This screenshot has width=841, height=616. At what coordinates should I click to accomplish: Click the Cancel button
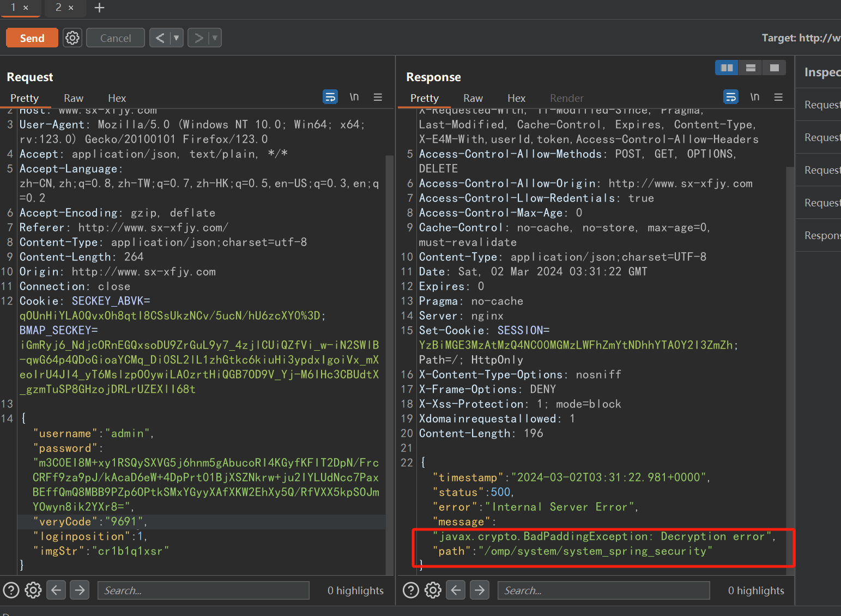tap(116, 38)
